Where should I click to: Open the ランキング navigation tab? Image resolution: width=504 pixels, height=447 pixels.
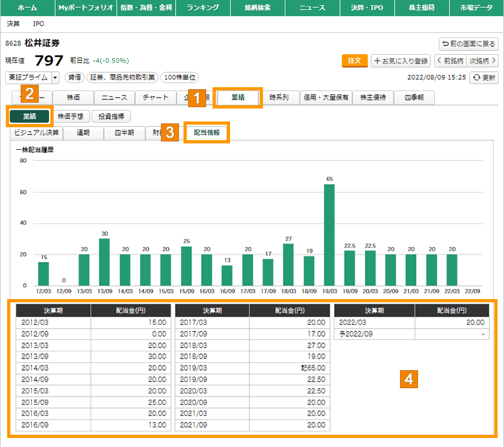coord(203,8)
